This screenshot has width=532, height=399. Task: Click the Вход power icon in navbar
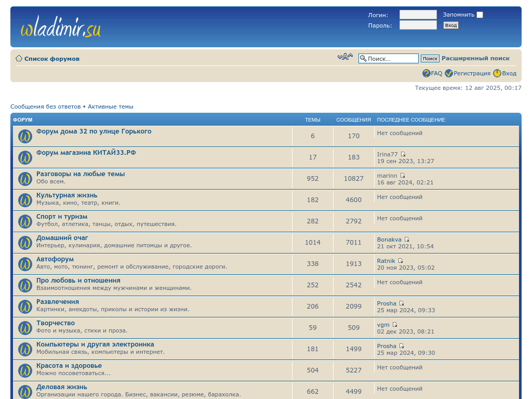(x=497, y=73)
